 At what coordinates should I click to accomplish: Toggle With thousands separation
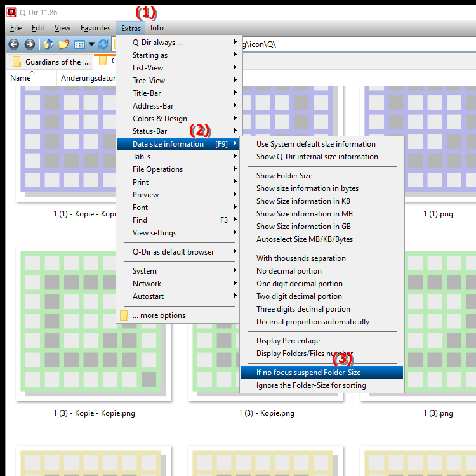click(322, 258)
